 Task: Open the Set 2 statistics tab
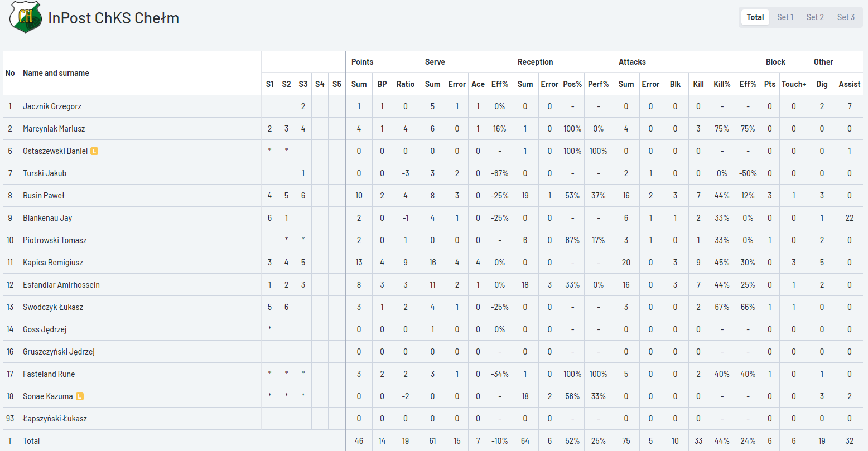point(814,17)
